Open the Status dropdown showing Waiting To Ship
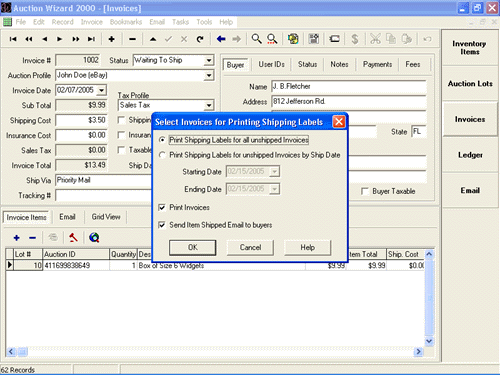Viewport: 500px width, 375px height. tap(209, 60)
